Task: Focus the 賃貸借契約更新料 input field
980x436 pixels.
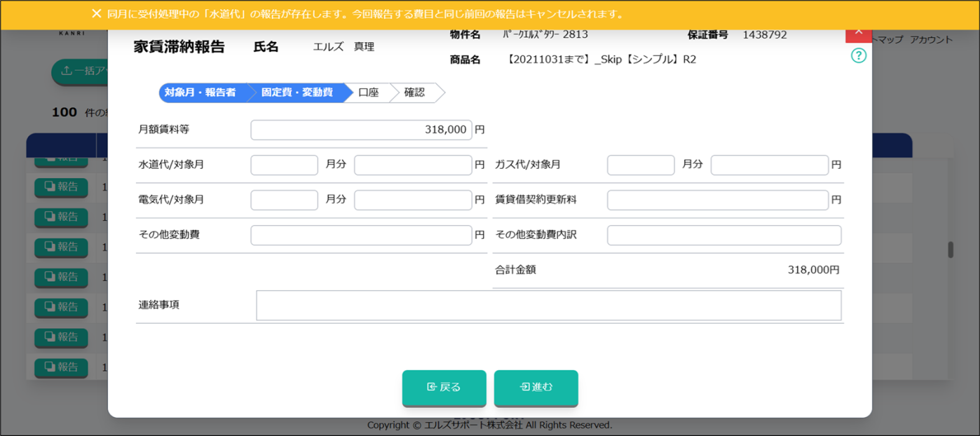Action: coord(717,200)
